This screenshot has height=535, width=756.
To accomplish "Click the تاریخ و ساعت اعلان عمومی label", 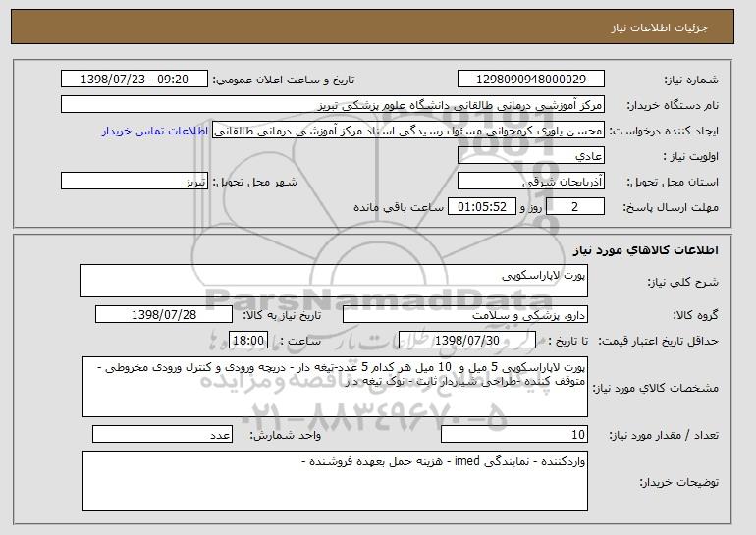I will [284, 80].
